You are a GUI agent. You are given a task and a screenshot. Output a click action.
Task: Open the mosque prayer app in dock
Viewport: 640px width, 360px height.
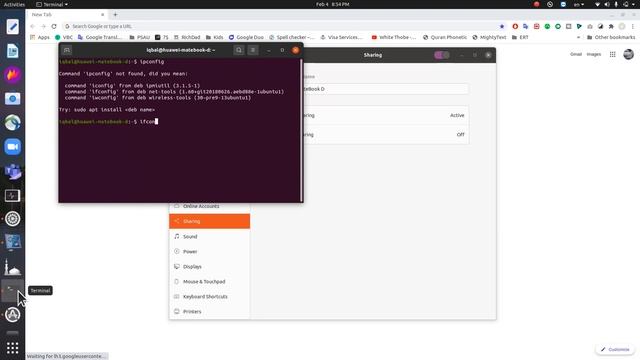tap(13, 267)
